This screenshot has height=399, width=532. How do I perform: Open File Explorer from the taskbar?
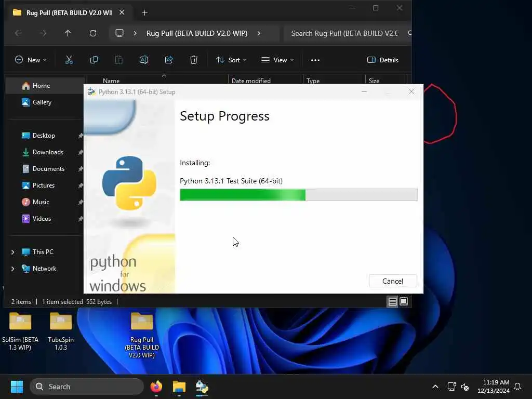(x=179, y=387)
